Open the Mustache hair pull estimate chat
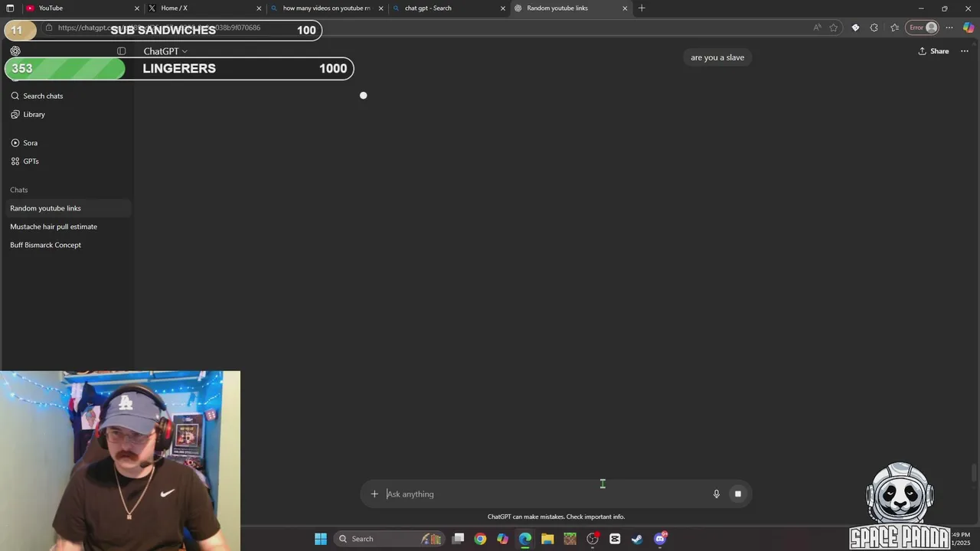Viewport: 980px width, 551px height. point(67,227)
